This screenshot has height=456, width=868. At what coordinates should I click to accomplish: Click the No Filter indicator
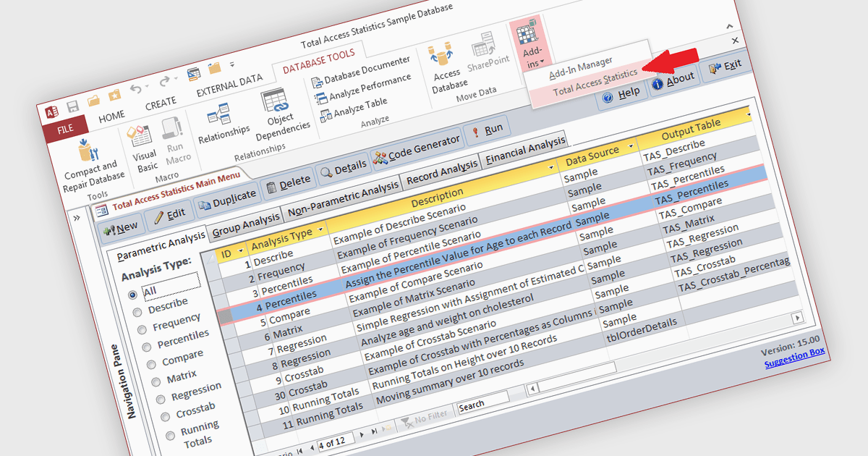[x=423, y=418]
